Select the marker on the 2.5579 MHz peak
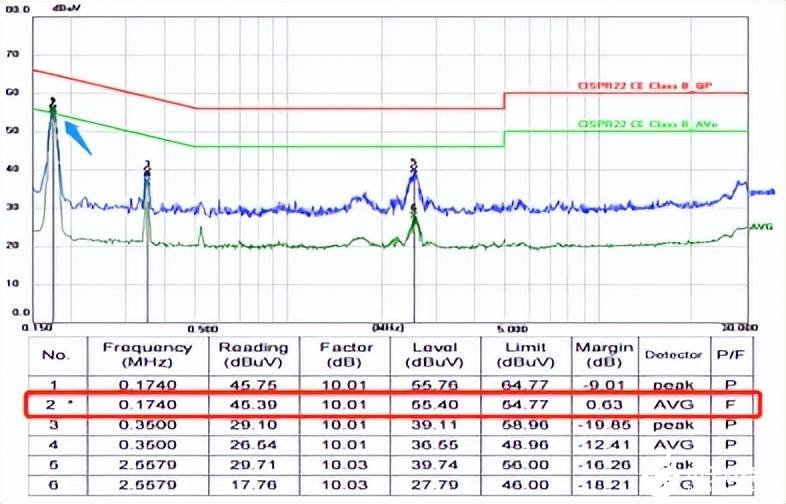Viewport: 786px width, 504px height. (412, 164)
